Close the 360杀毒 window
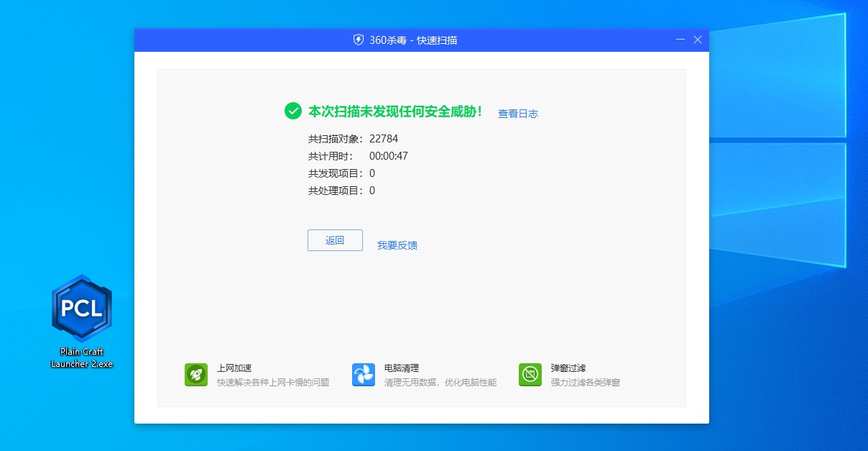This screenshot has height=451, width=868. 698,40
